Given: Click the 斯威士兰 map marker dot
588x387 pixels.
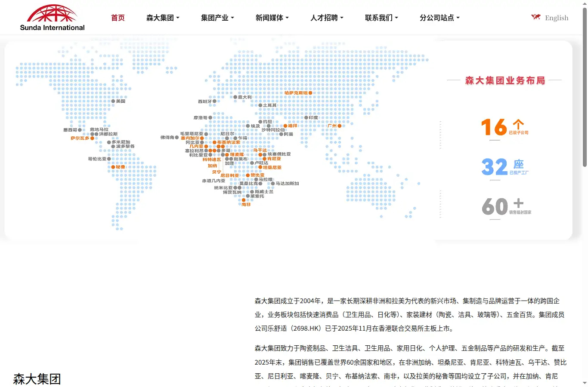Looking at the screenshot, I should 252,192.
